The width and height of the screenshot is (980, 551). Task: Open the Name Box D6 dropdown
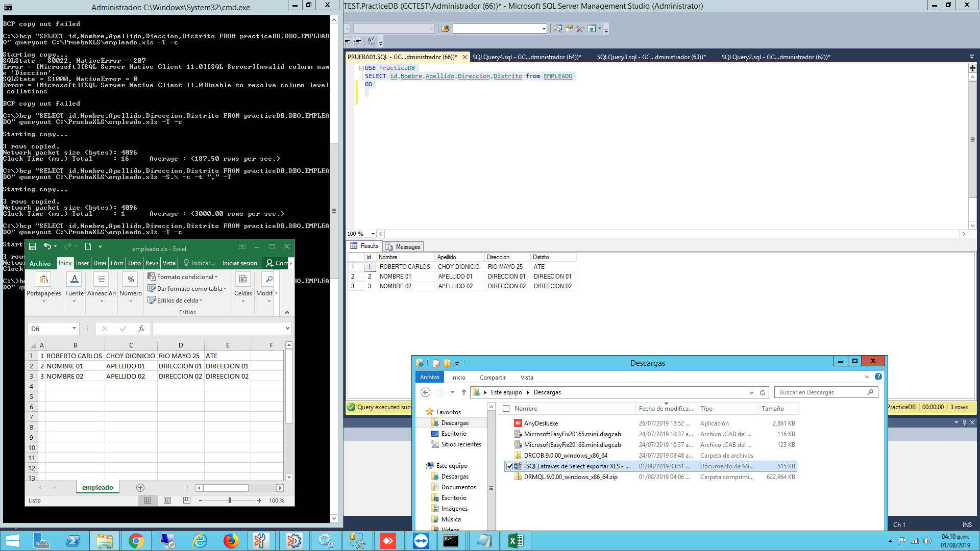(x=74, y=329)
